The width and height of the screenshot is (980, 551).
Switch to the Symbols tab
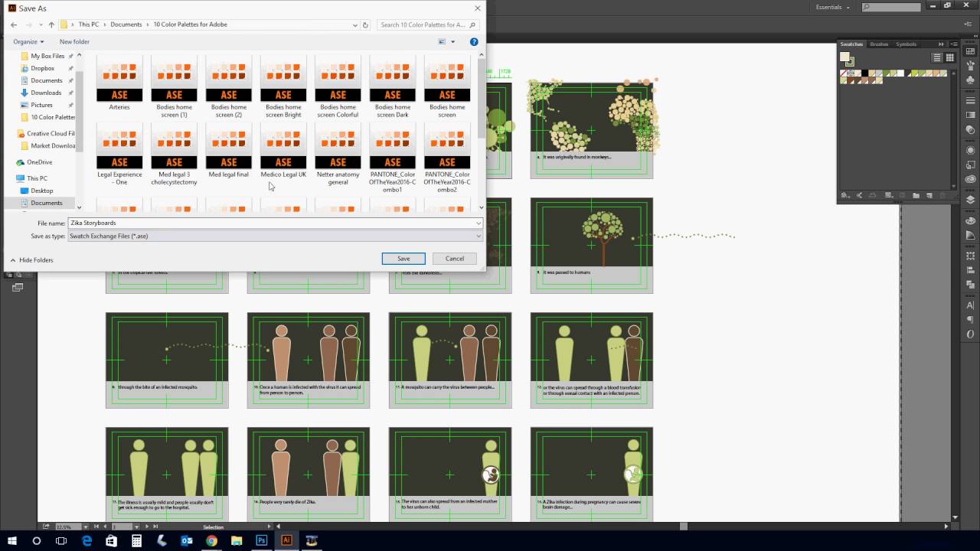click(x=906, y=44)
